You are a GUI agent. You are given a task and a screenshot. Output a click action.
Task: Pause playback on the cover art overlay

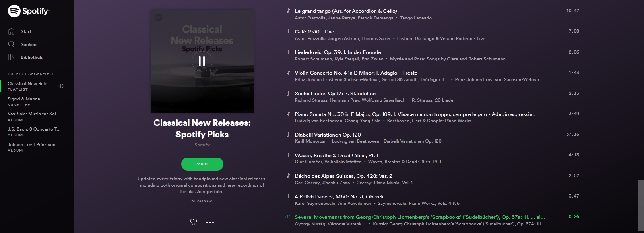point(202,61)
